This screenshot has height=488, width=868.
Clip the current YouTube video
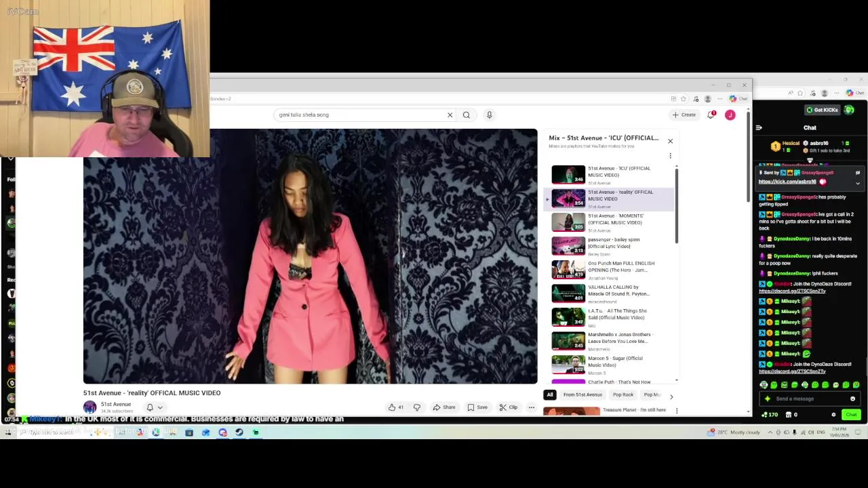pyautogui.click(x=509, y=407)
